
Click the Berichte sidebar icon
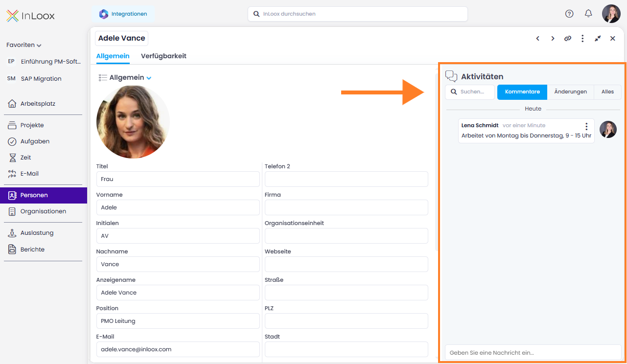point(12,250)
